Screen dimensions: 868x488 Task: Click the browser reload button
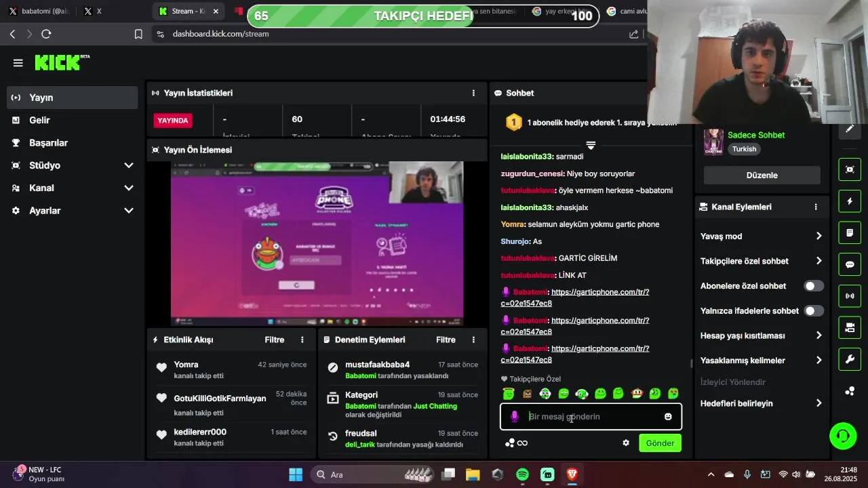point(46,34)
